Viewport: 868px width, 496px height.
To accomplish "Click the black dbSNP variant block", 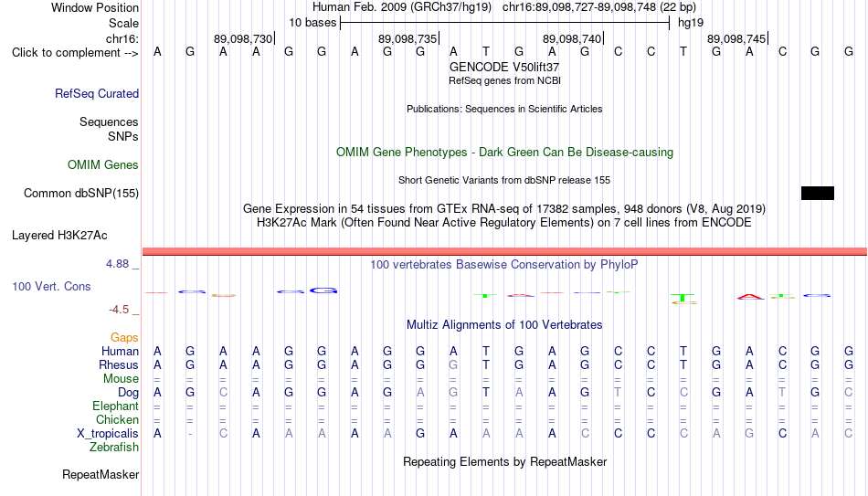I will click(x=818, y=194).
